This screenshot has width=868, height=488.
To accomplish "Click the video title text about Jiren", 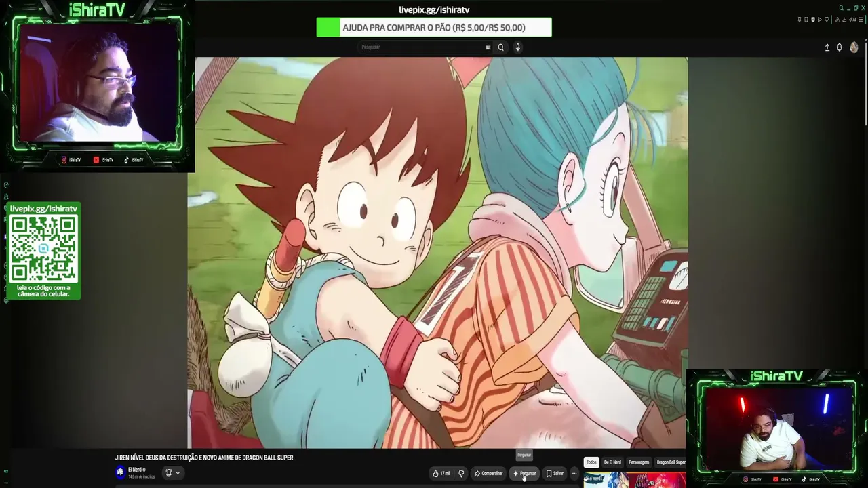I will click(x=204, y=458).
